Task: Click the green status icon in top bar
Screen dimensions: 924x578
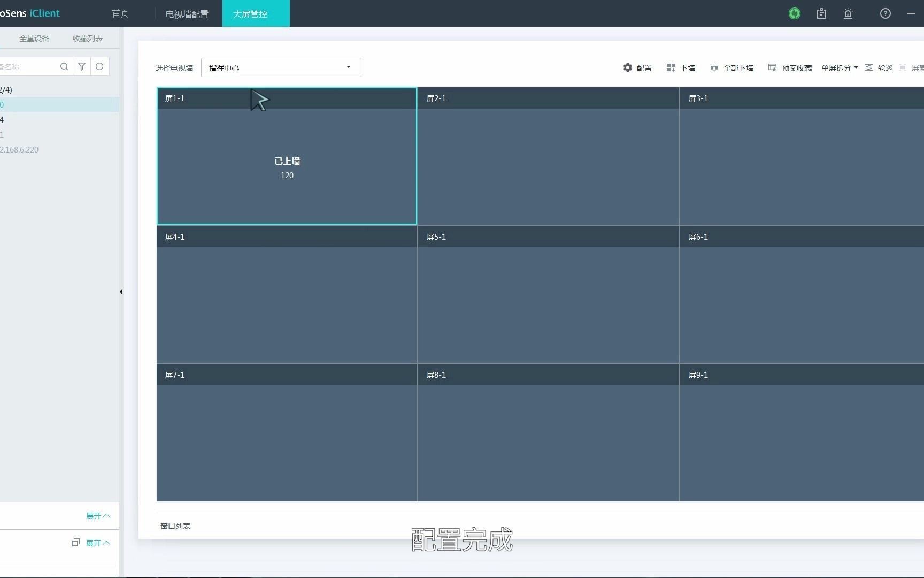Action: coord(795,13)
